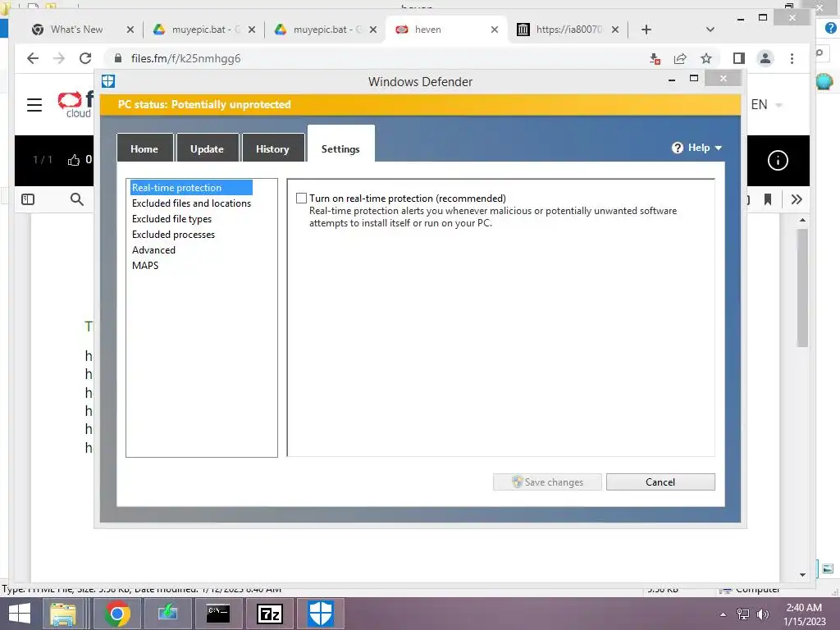Select Excluded file types
The width and height of the screenshot is (840, 630).
tap(171, 218)
